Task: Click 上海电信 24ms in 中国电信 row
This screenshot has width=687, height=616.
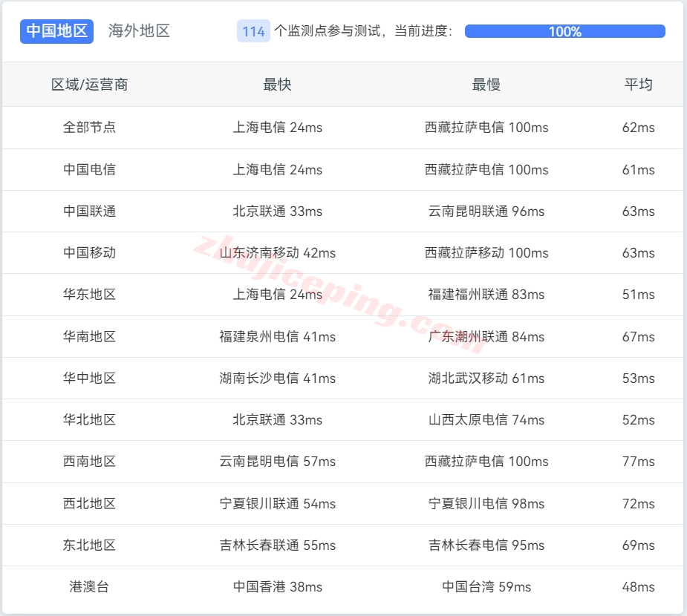Action: coord(277,169)
